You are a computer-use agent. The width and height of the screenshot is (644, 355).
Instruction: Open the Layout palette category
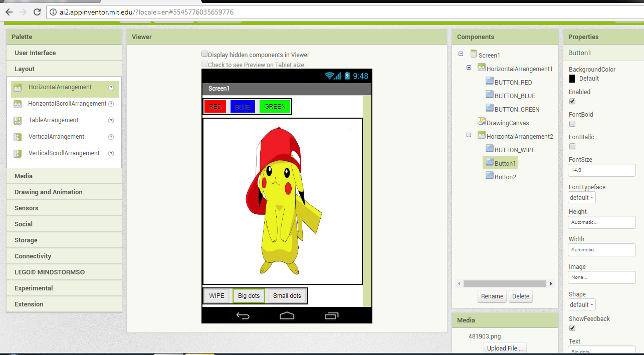64,69
